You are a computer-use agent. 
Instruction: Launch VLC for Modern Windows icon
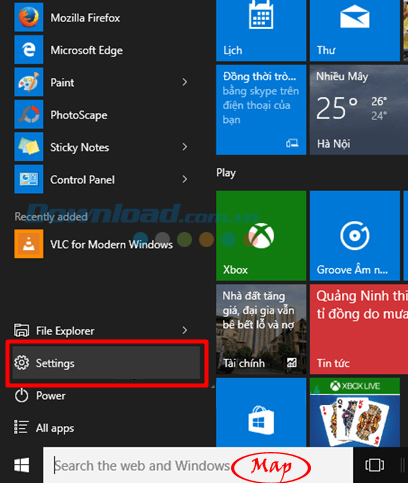(x=29, y=244)
